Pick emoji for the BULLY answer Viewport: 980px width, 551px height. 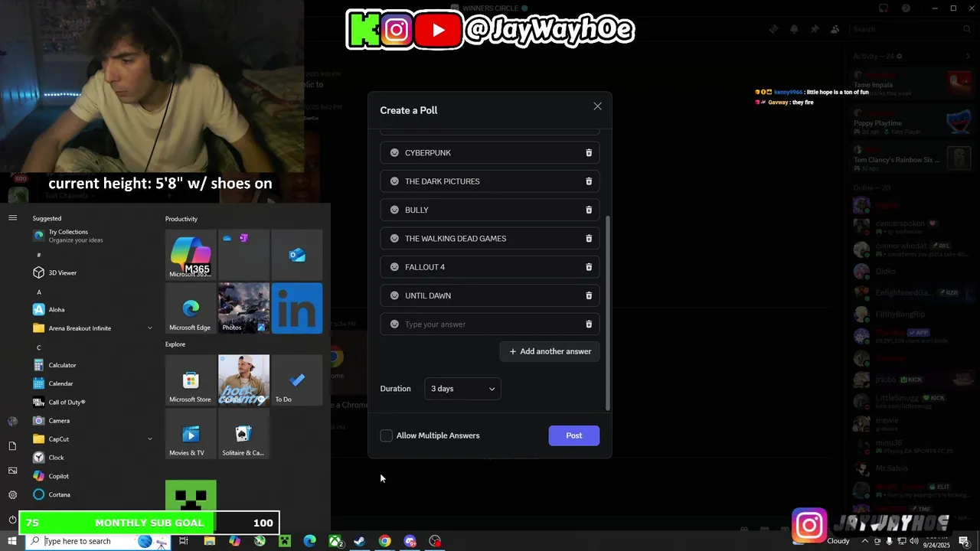pyautogui.click(x=394, y=210)
